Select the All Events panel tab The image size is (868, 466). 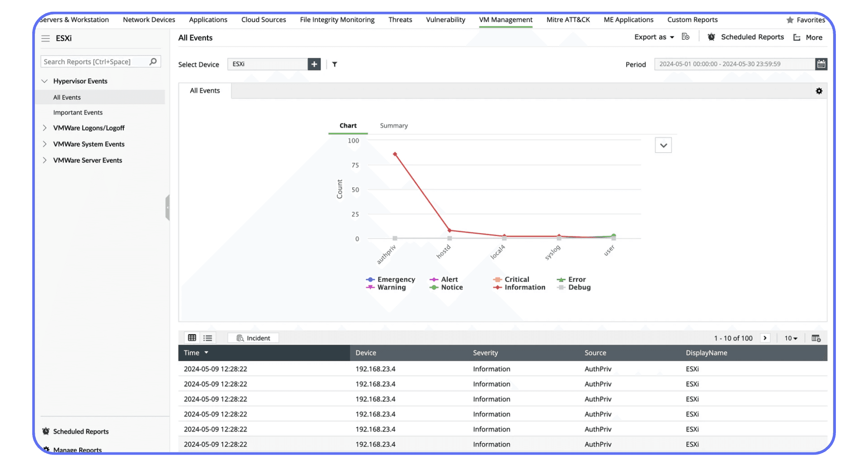(x=205, y=91)
